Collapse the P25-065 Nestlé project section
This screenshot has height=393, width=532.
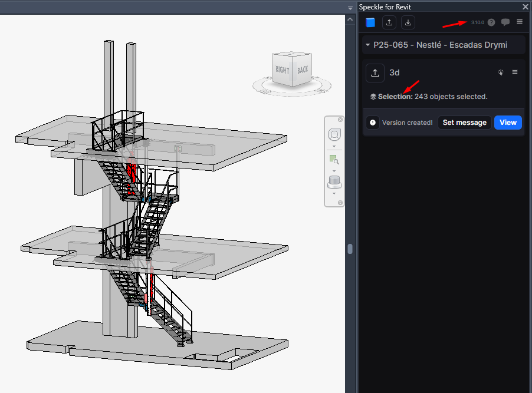coord(368,45)
